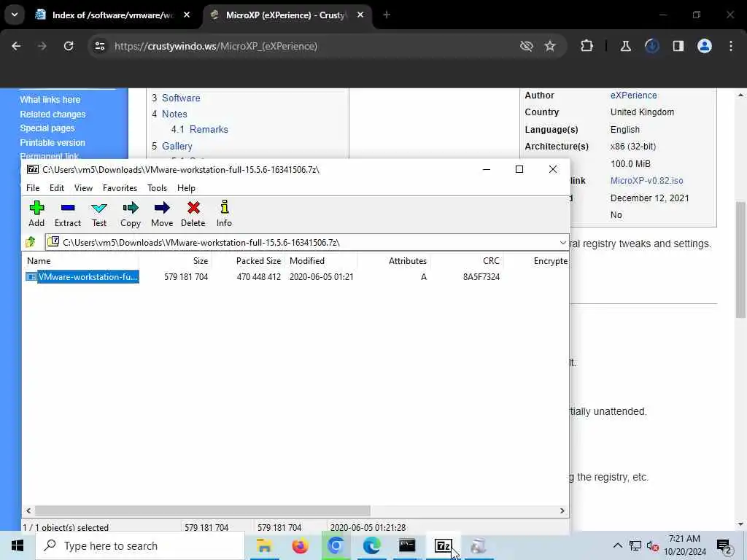Screen dimensions: 747x560
Task: Open the browser three-dot menu
Action: pos(731,46)
